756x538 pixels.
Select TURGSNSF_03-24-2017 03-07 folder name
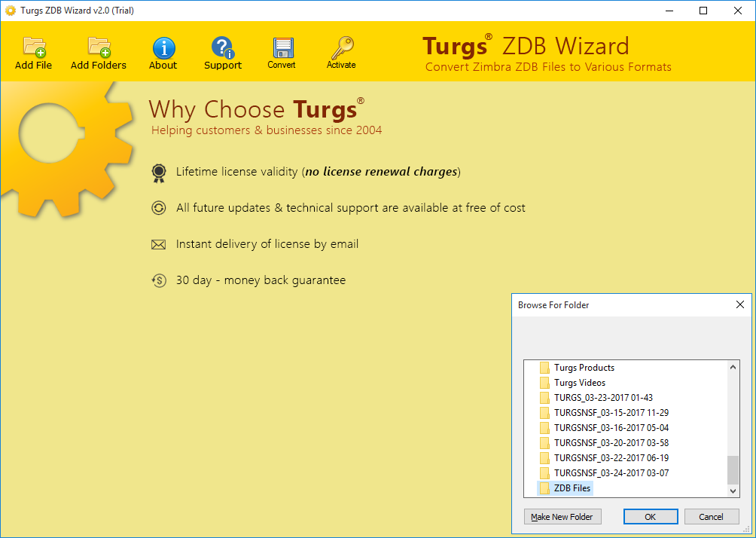[611, 473]
